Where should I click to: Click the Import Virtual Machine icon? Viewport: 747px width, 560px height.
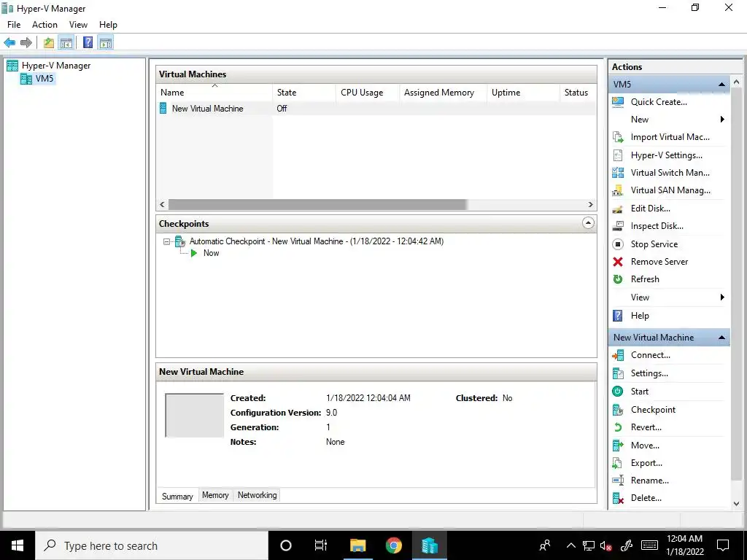click(618, 137)
